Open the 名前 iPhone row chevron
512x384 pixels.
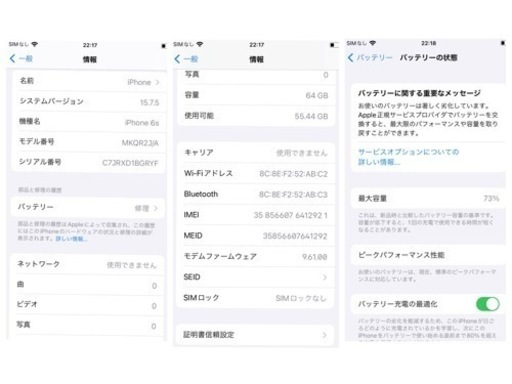pyautogui.click(x=157, y=82)
